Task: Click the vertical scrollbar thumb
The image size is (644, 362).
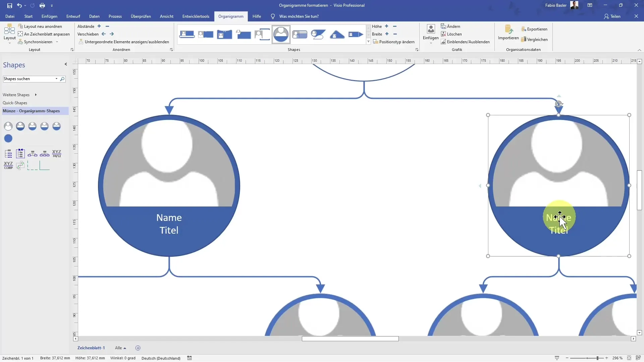Action: pyautogui.click(x=639, y=190)
